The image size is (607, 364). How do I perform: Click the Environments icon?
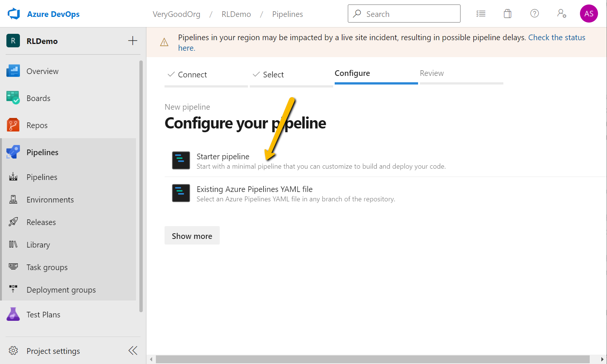[x=13, y=199]
